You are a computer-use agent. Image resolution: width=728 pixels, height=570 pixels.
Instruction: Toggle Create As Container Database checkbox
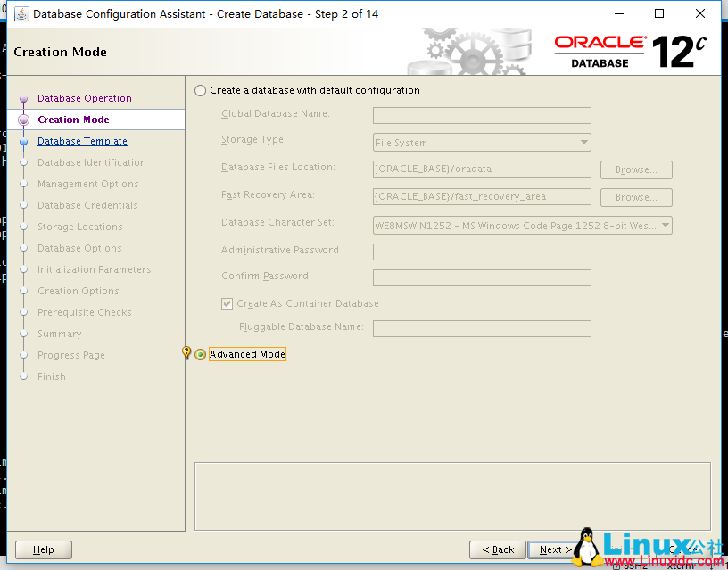pos(227,302)
